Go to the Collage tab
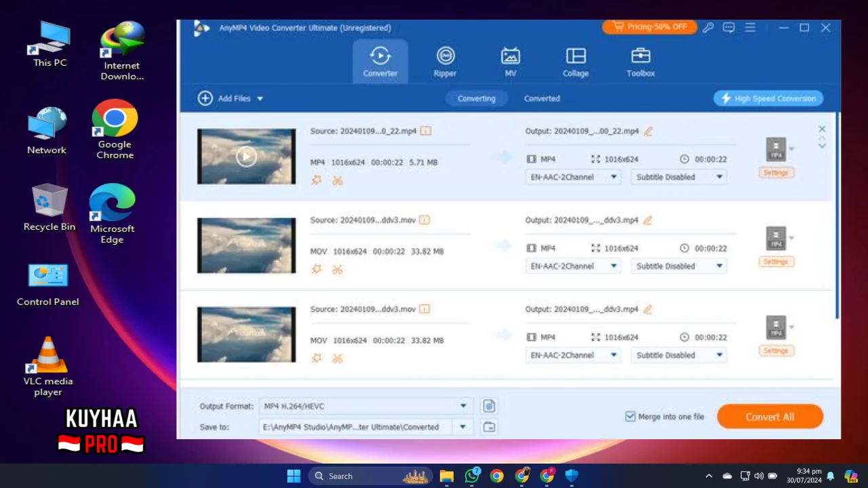The height and width of the screenshot is (488, 868). click(x=575, y=62)
